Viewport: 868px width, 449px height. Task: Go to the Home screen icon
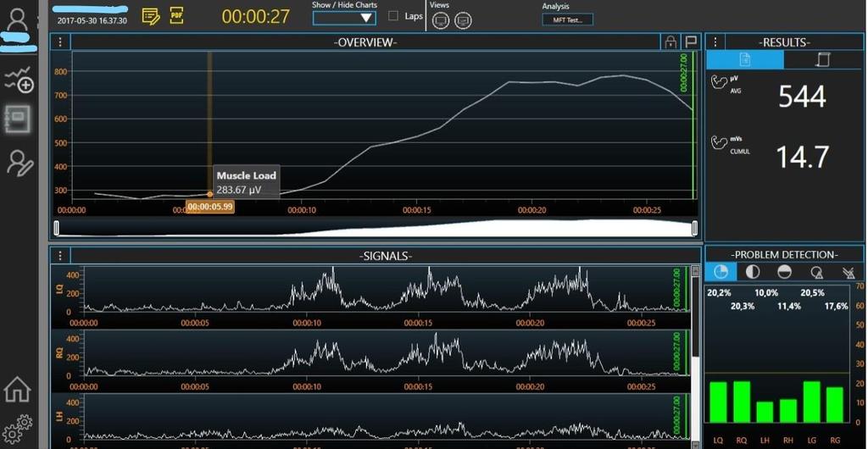coord(17,390)
